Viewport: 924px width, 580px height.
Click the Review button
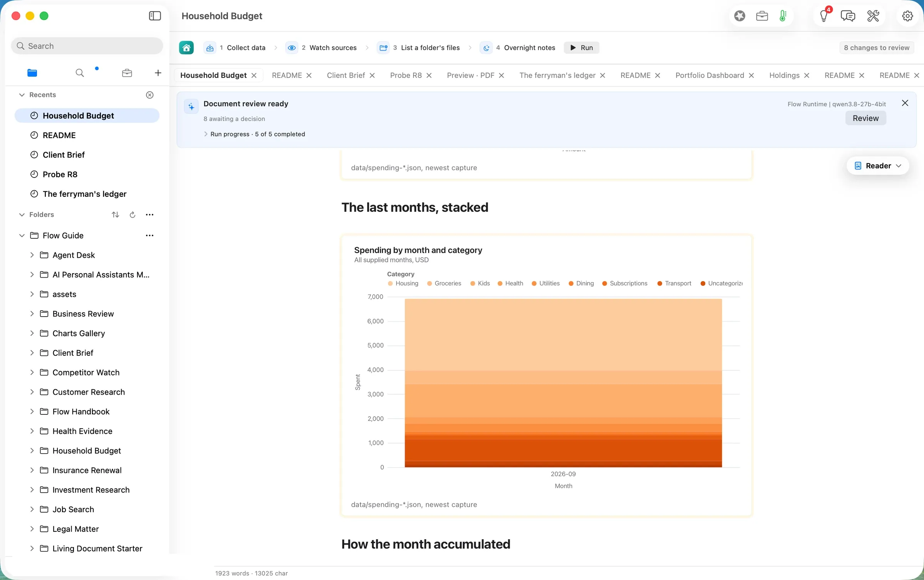pos(865,118)
